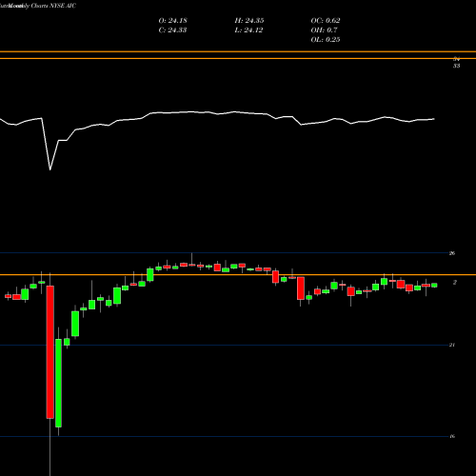Click the 'OC: 0.62' value

click(x=326, y=21)
